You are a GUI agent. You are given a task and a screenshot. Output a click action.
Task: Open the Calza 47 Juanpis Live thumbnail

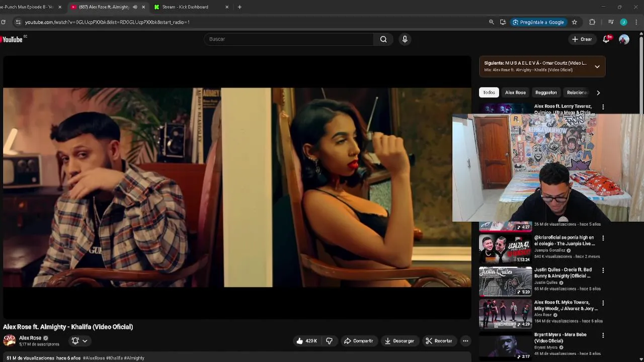(505, 249)
